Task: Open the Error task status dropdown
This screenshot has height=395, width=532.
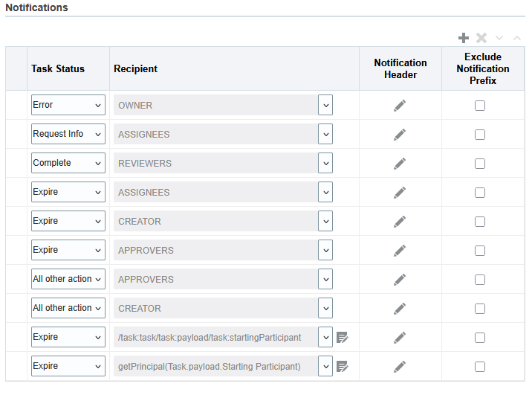Action: click(68, 105)
